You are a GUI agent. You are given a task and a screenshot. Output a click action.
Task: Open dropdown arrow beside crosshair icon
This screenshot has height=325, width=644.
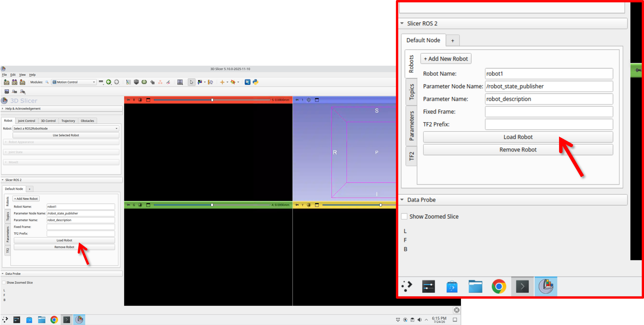227,82
